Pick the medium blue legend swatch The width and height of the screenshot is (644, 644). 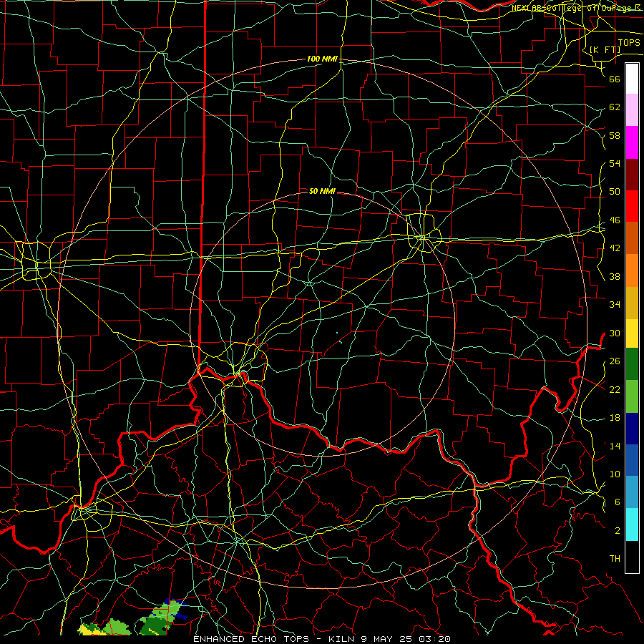pyautogui.click(x=632, y=460)
